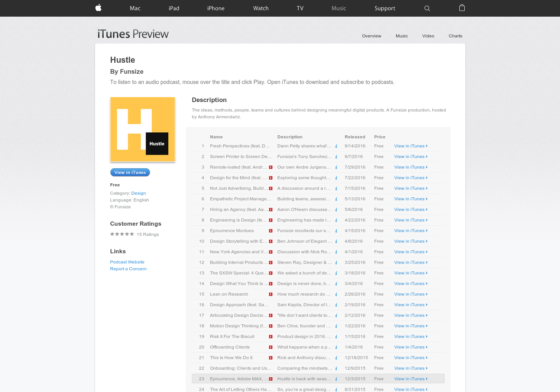Click the Explicit badge on Epicurrence Montues

pyautogui.click(x=271, y=231)
